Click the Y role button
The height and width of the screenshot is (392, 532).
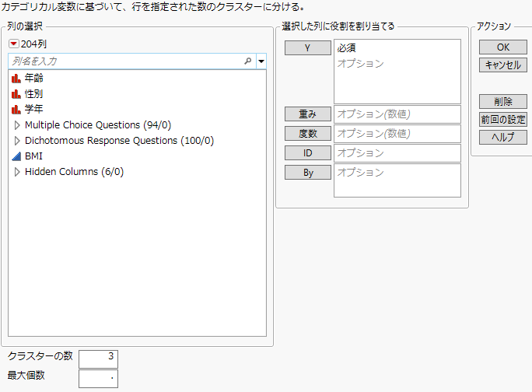click(308, 48)
